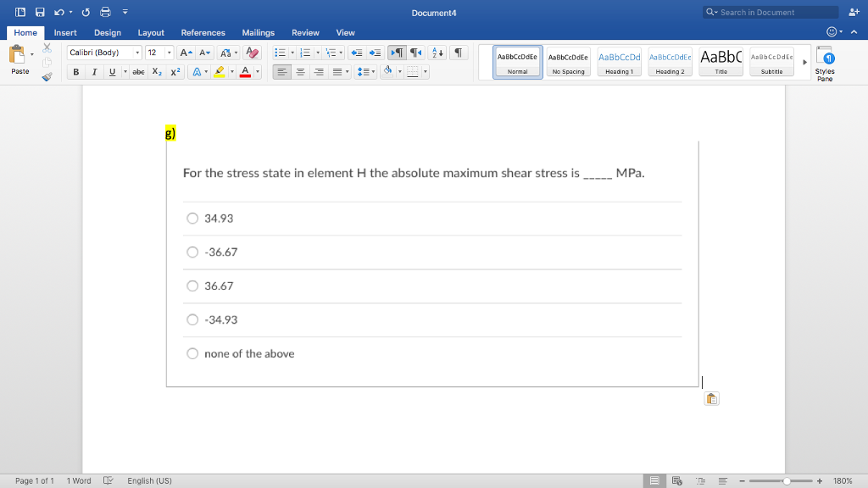
Task: Apply the No Spacing style
Action: tap(568, 62)
